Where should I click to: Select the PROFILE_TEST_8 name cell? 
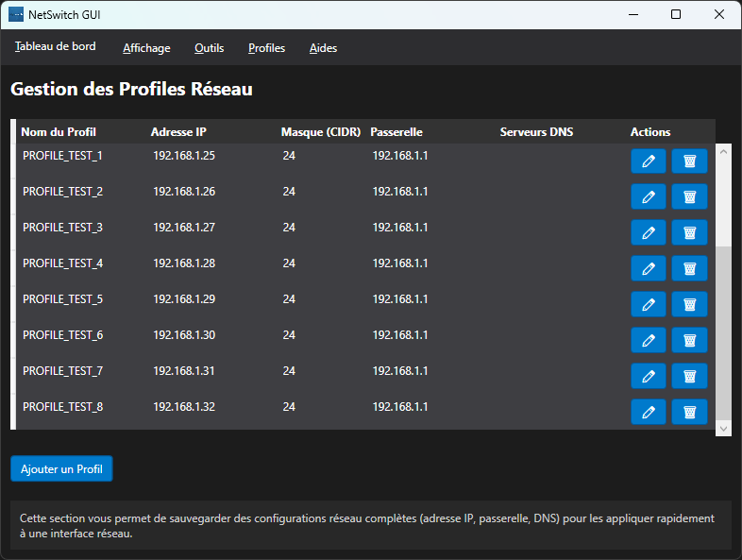(63, 407)
